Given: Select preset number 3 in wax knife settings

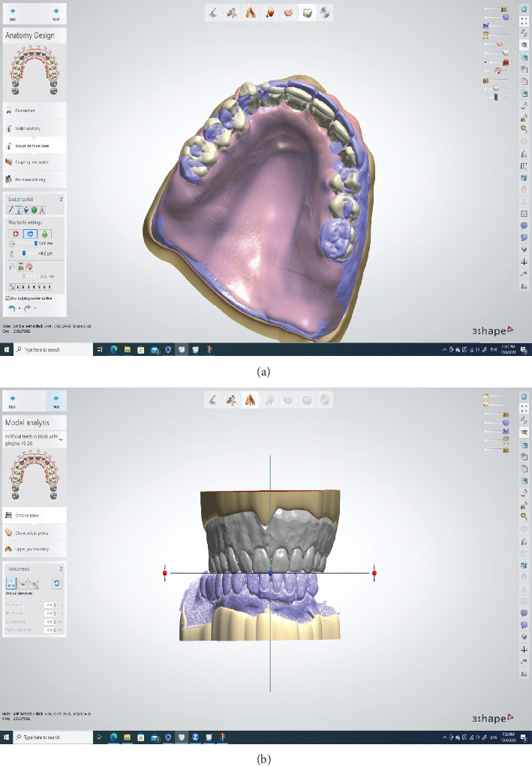Looking at the screenshot, I should pyautogui.click(x=29, y=287).
